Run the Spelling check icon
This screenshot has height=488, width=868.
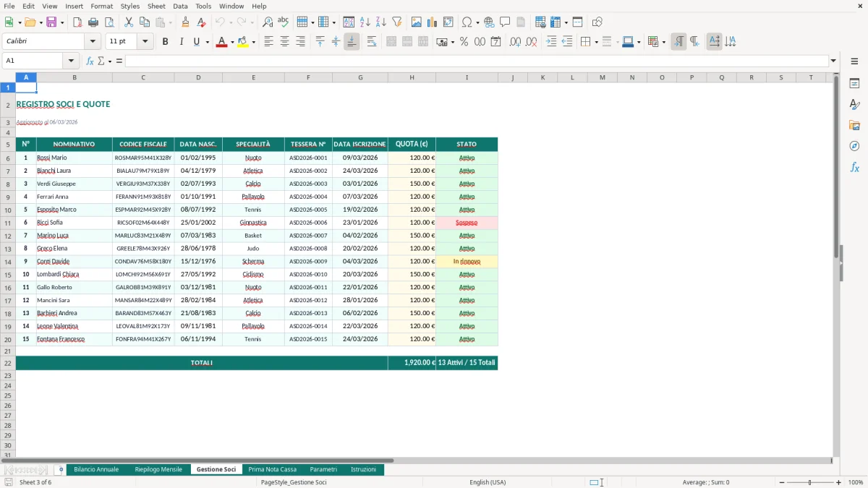(283, 22)
